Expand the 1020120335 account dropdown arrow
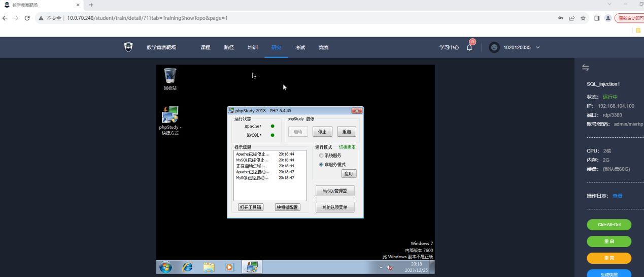 pos(538,47)
